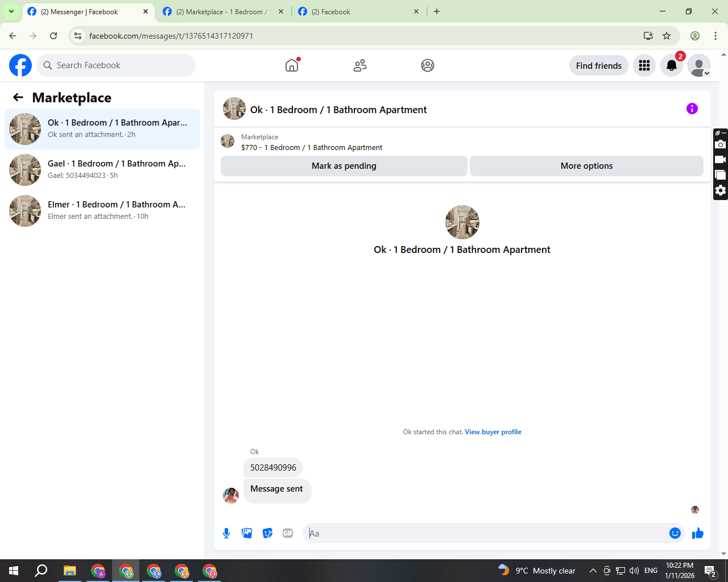Screen dimensions: 728x582
Task: Click the Find friends button
Action: 599,65
